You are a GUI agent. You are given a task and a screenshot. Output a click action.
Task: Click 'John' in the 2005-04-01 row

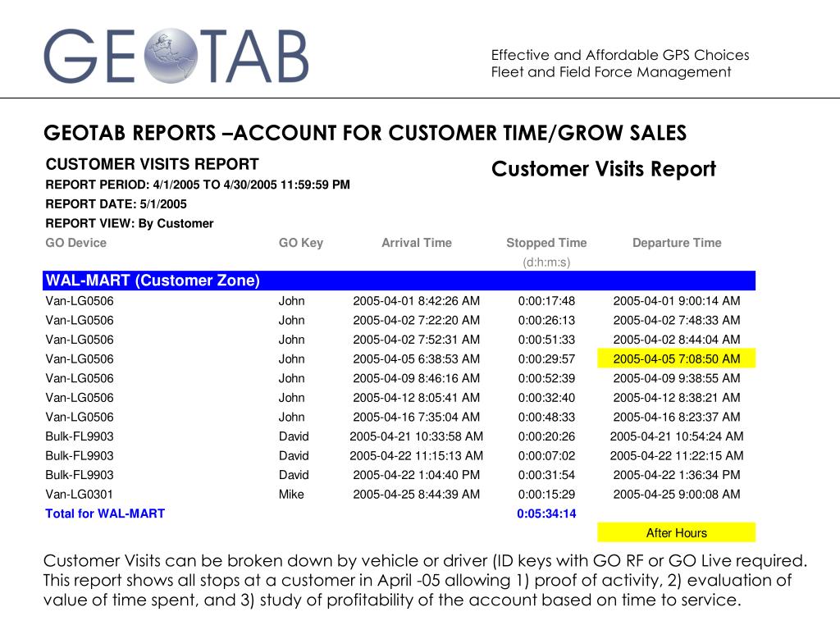[x=291, y=300]
